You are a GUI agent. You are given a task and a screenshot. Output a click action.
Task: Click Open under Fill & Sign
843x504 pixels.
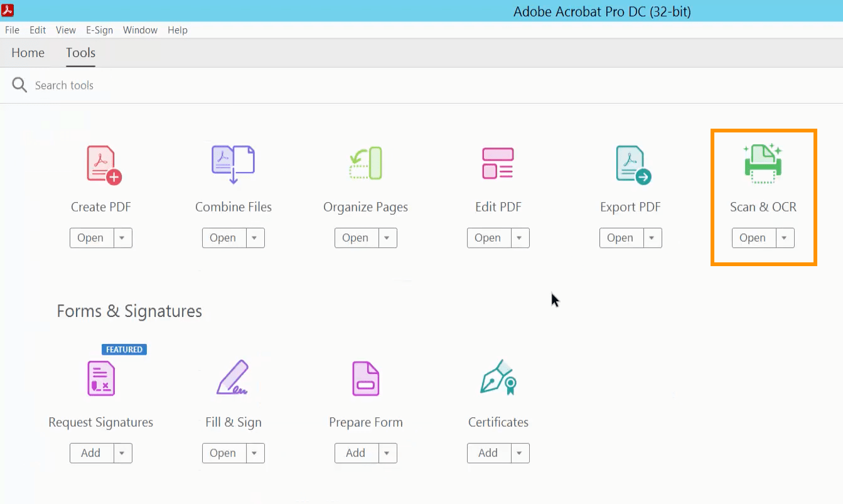[223, 453]
